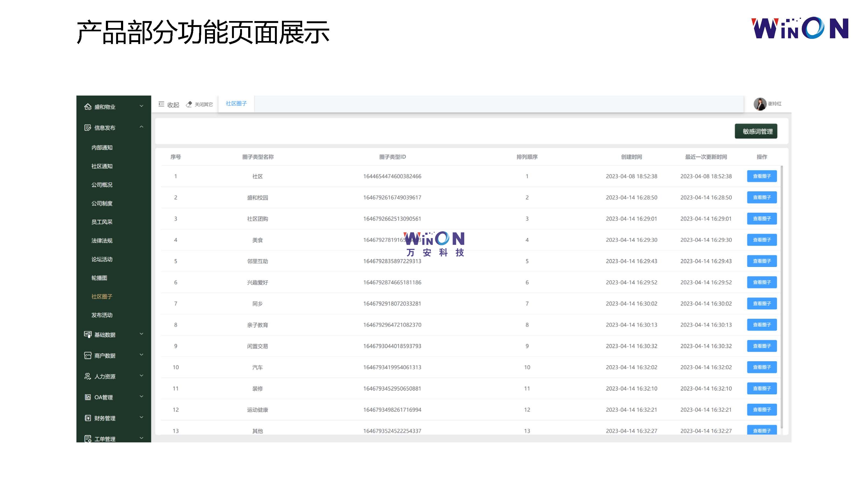
Task: Click the 盛和物业 home icon
Action: click(88, 107)
